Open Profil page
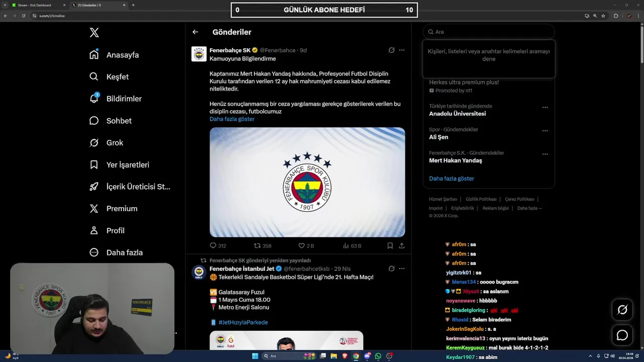The image size is (644, 362). click(x=107, y=230)
